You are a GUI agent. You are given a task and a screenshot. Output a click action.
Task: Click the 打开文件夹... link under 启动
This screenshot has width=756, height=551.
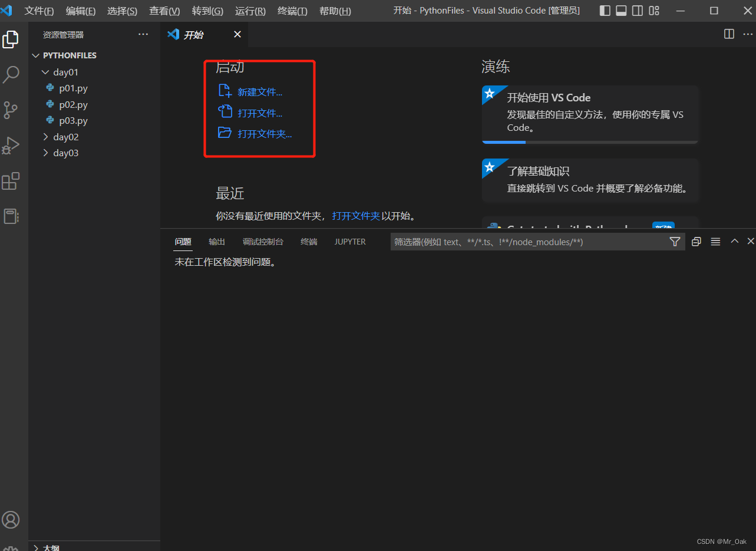[x=265, y=134]
